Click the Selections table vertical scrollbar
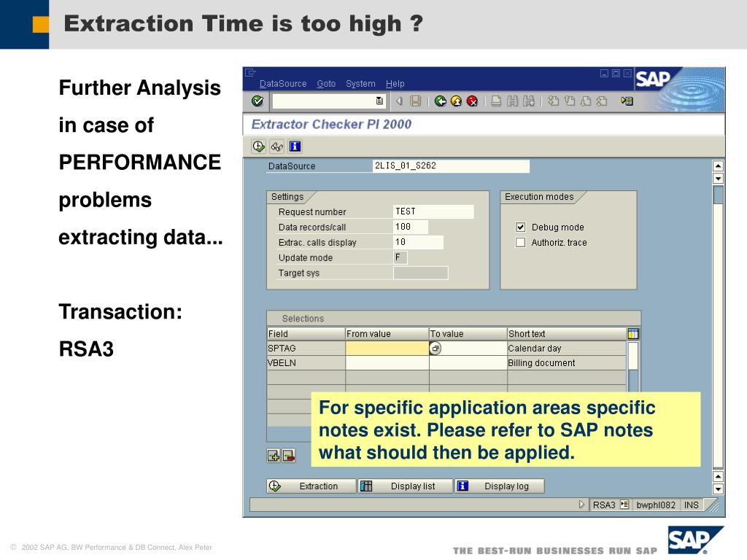This screenshot has width=747, height=560. pos(633,366)
